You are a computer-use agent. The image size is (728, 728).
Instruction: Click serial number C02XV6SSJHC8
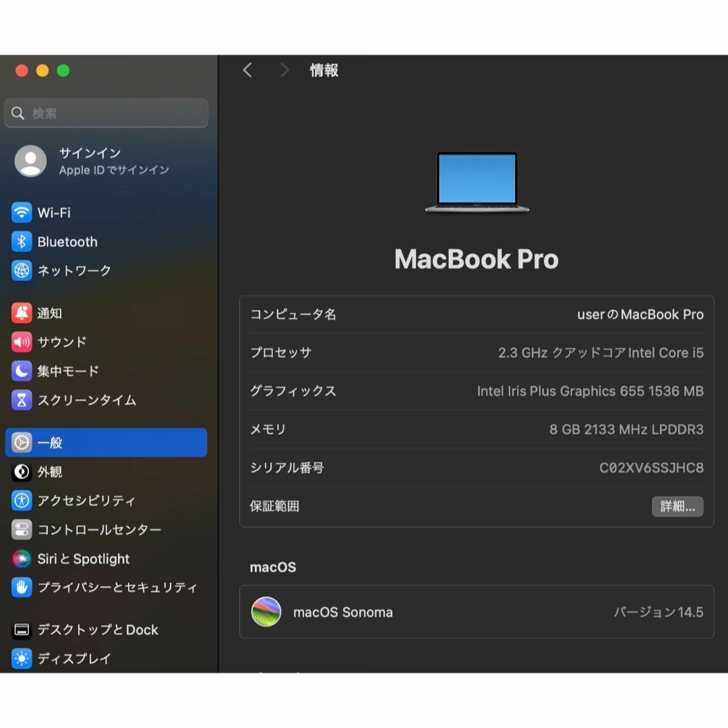[651, 468]
